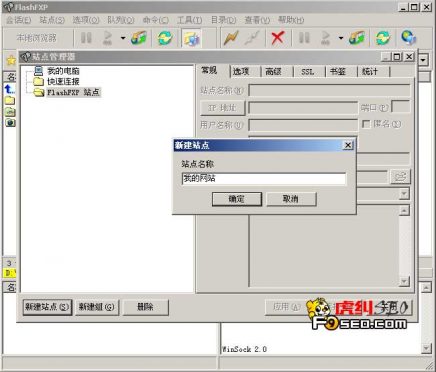Click the browse folder icon button

[x=400, y=177]
